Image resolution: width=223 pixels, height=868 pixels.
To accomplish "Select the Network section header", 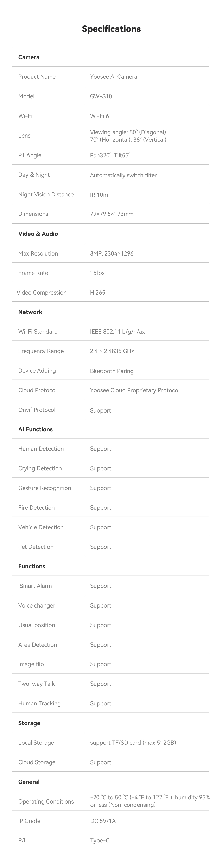I will click(x=30, y=312).
